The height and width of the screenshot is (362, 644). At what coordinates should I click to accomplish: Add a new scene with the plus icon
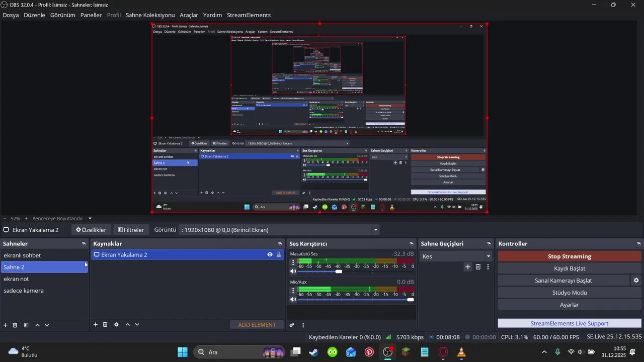pyautogui.click(x=6, y=325)
